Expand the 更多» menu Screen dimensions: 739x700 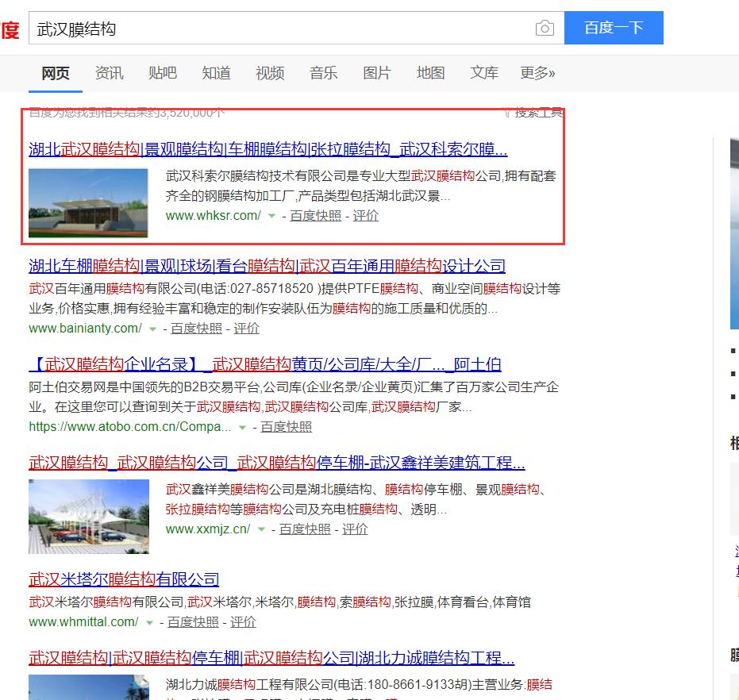[537, 73]
